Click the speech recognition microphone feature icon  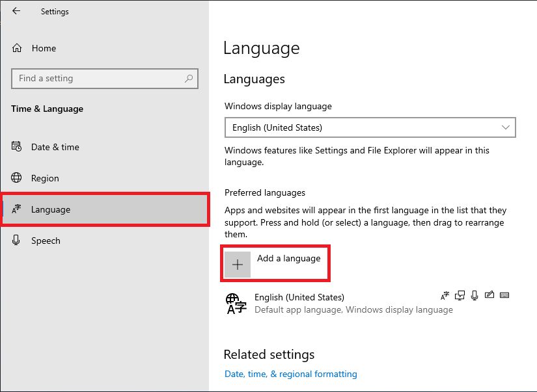(475, 295)
